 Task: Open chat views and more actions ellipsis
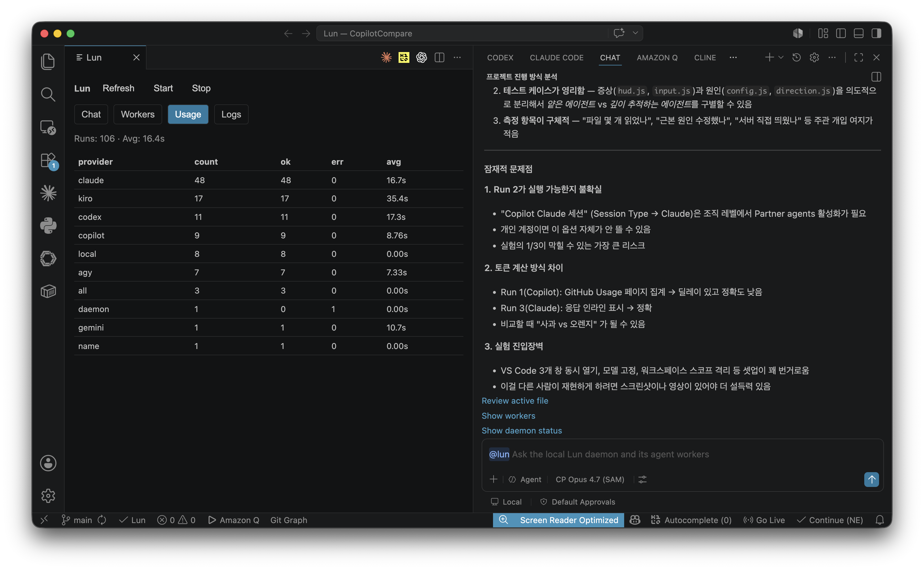point(832,57)
